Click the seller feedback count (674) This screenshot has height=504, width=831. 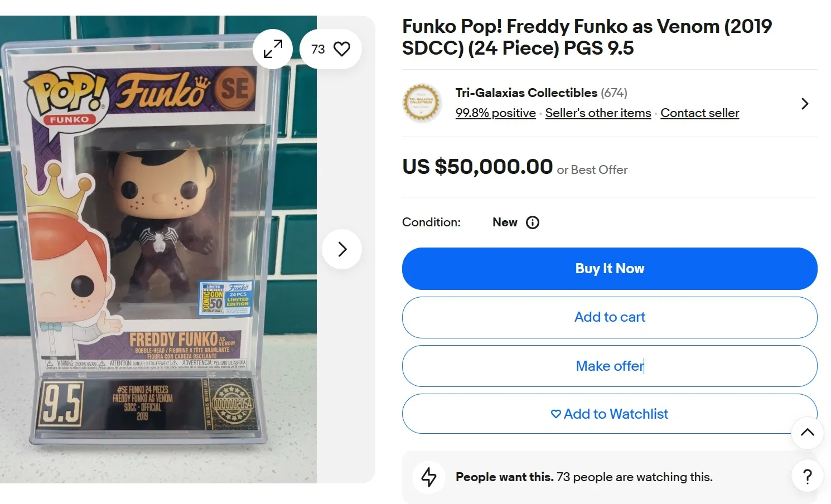coord(614,93)
